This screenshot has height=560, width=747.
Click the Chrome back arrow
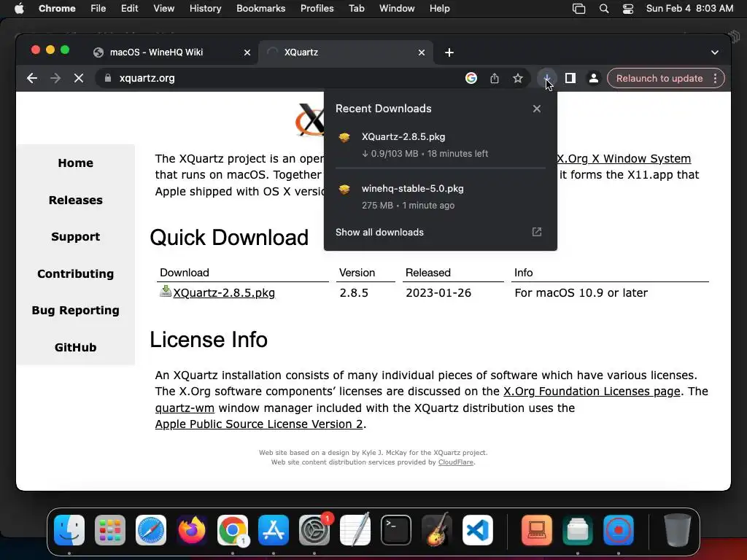click(32, 78)
